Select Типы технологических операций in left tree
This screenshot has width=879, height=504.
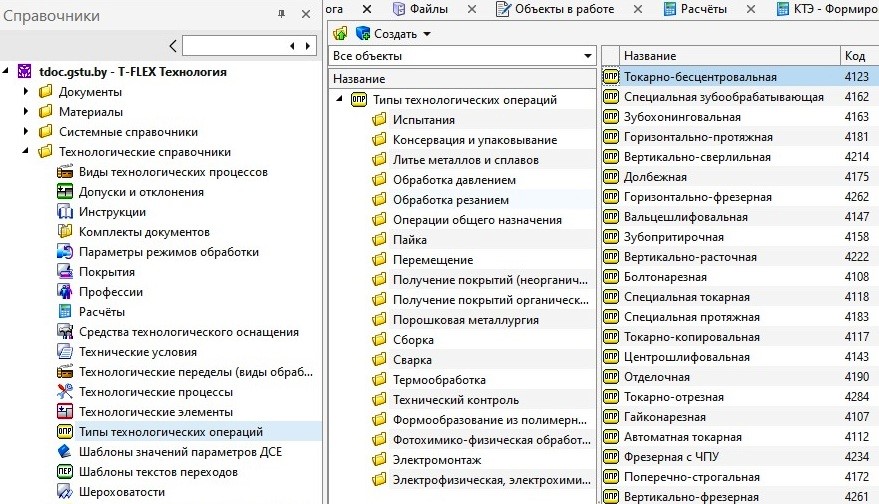click(x=170, y=432)
